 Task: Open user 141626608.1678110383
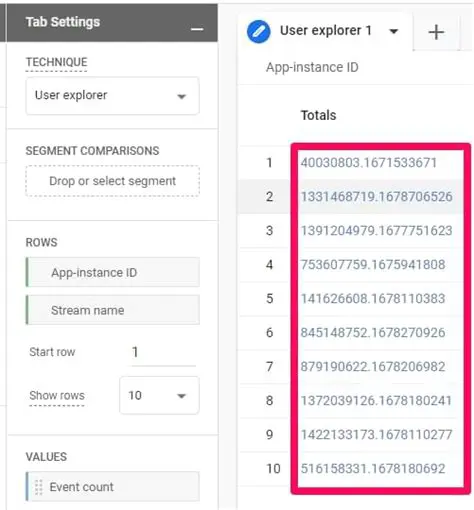tap(373, 299)
